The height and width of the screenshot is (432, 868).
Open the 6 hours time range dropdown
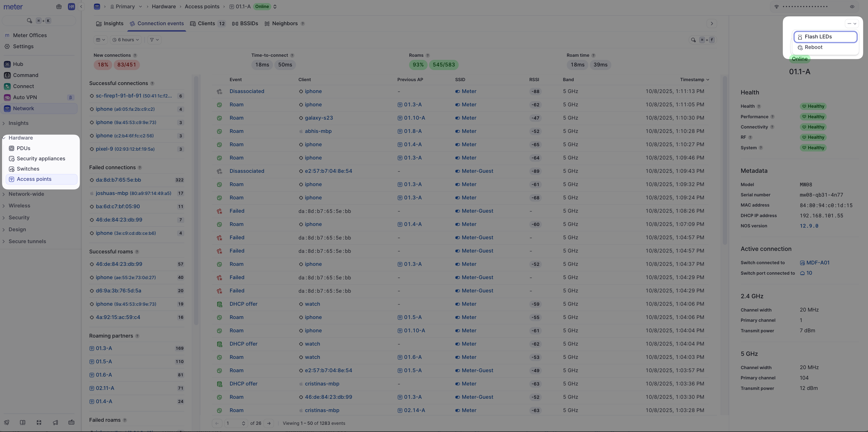click(x=126, y=40)
